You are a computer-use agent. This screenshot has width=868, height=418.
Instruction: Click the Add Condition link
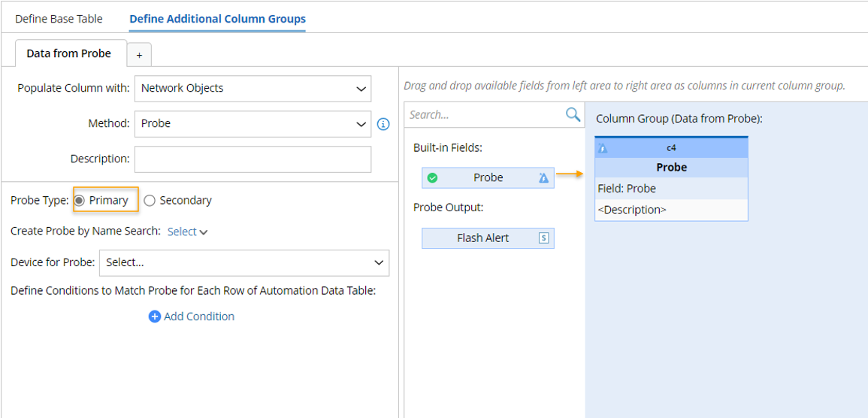click(198, 317)
